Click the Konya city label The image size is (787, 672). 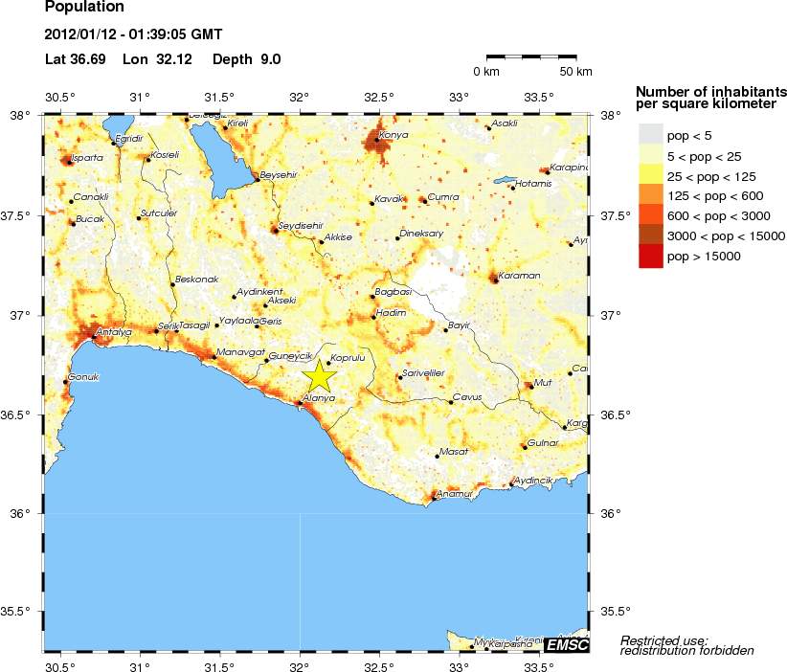click(393, 135)
